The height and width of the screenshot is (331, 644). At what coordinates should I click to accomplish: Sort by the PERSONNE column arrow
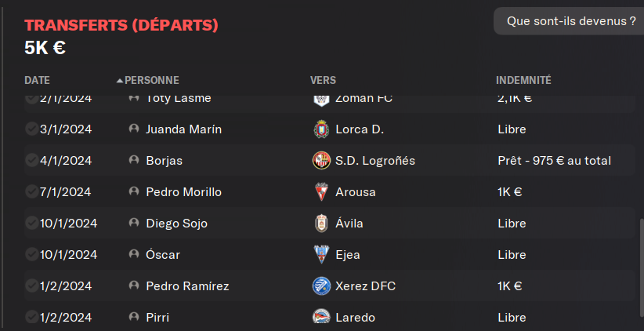[x=120, y=81]
